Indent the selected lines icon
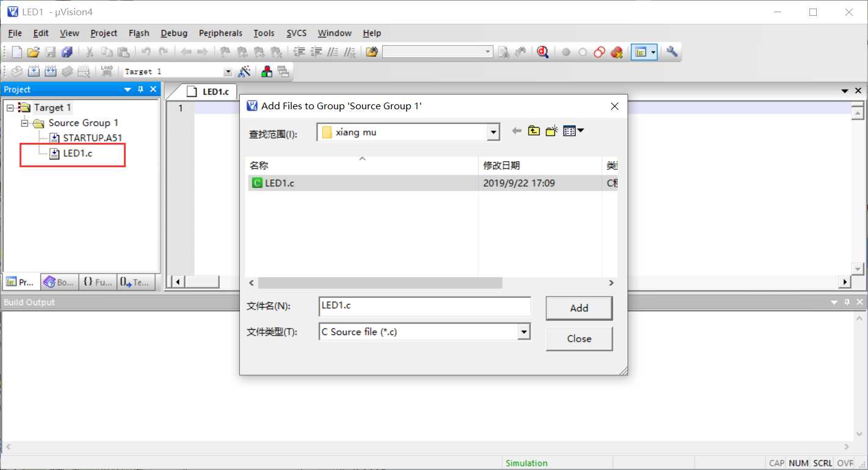The width and height of the screenshot is (868, 470). coord(299,52)
